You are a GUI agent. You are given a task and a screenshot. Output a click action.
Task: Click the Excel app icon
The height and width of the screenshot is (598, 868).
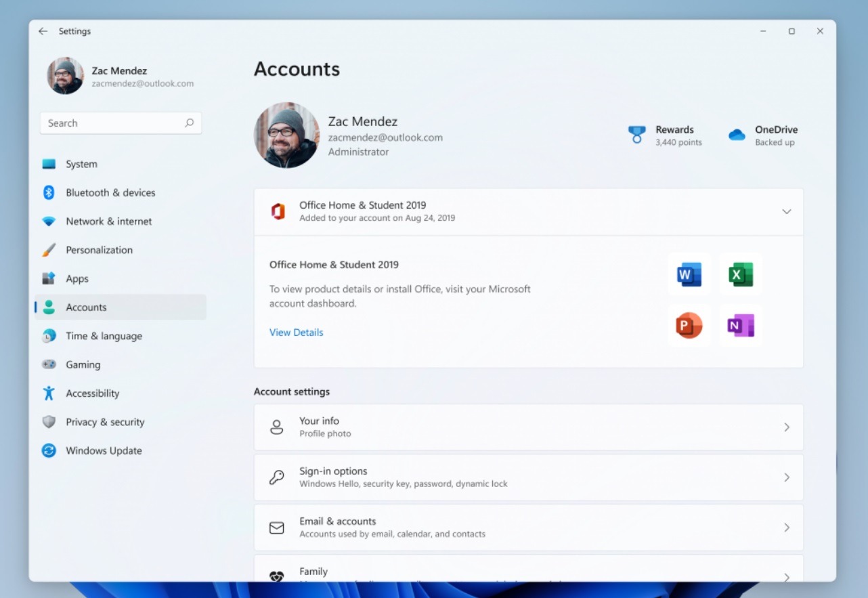coord(740,274)
